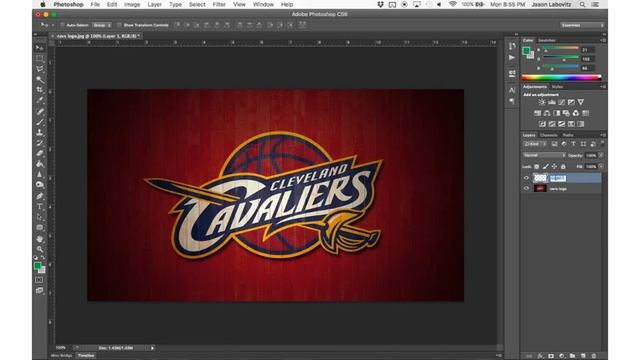Select the Hand tool
Viewport: 640px width, 360px height.
tap(40, 238)
